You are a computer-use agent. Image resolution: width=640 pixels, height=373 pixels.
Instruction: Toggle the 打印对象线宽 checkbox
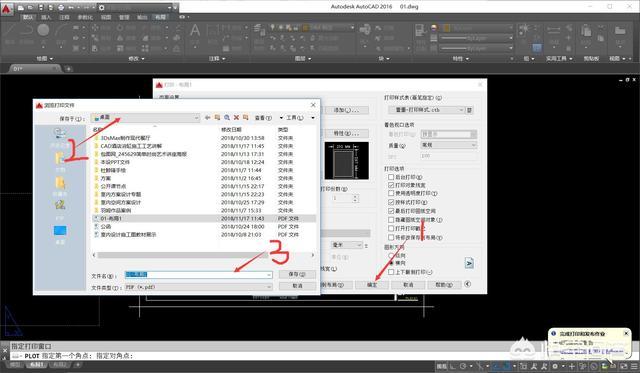point(391,185)
